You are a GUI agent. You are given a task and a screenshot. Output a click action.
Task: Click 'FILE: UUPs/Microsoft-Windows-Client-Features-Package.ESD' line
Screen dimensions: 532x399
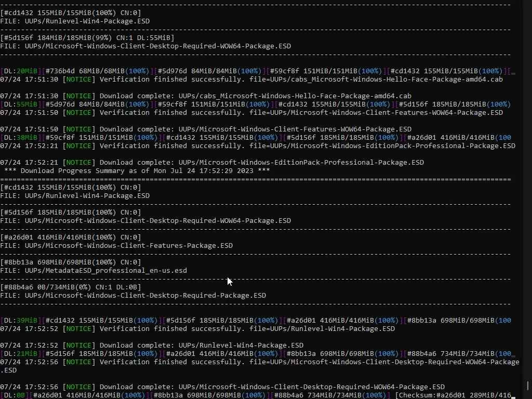pos(116,246)
